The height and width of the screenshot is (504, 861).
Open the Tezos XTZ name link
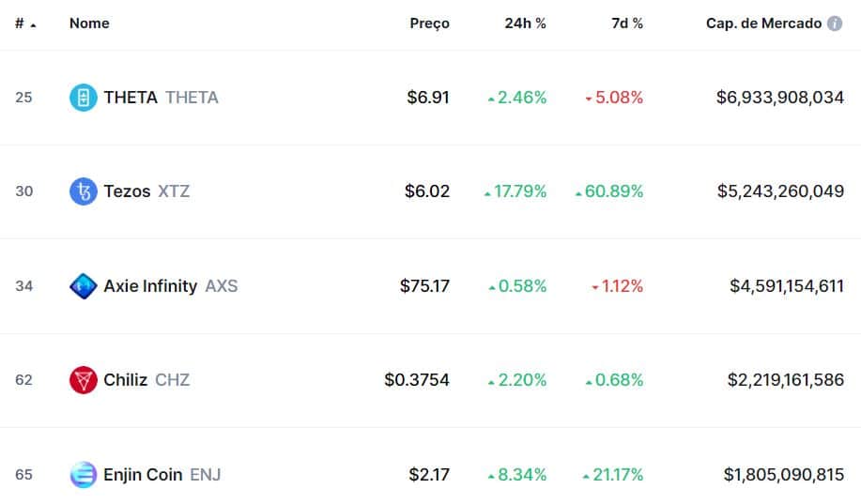click(146, 191)
